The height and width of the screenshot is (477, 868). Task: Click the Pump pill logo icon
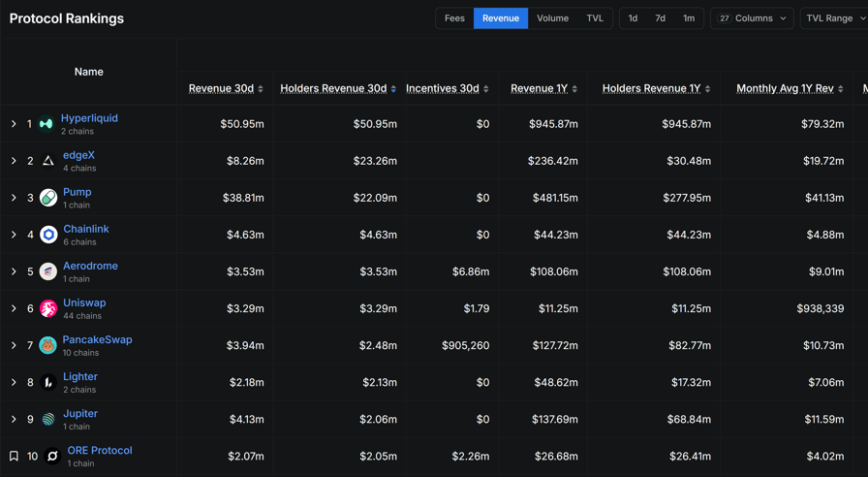48,198
